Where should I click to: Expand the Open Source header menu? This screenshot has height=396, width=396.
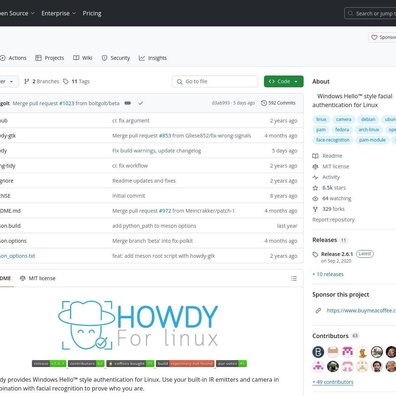(17, 13)
